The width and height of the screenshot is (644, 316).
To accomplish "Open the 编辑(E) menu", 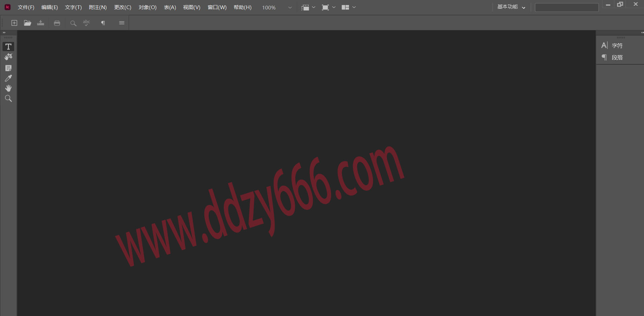I will pos(50,7).
